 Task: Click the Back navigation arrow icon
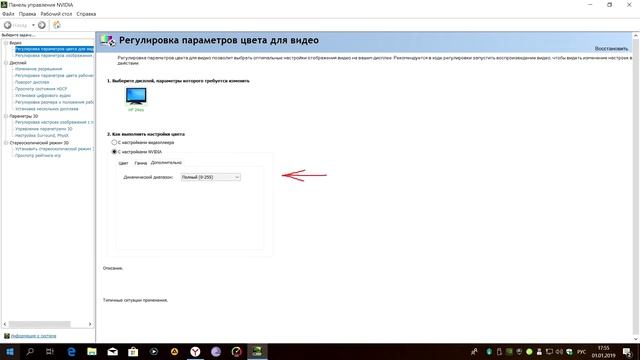click(7, 25)
